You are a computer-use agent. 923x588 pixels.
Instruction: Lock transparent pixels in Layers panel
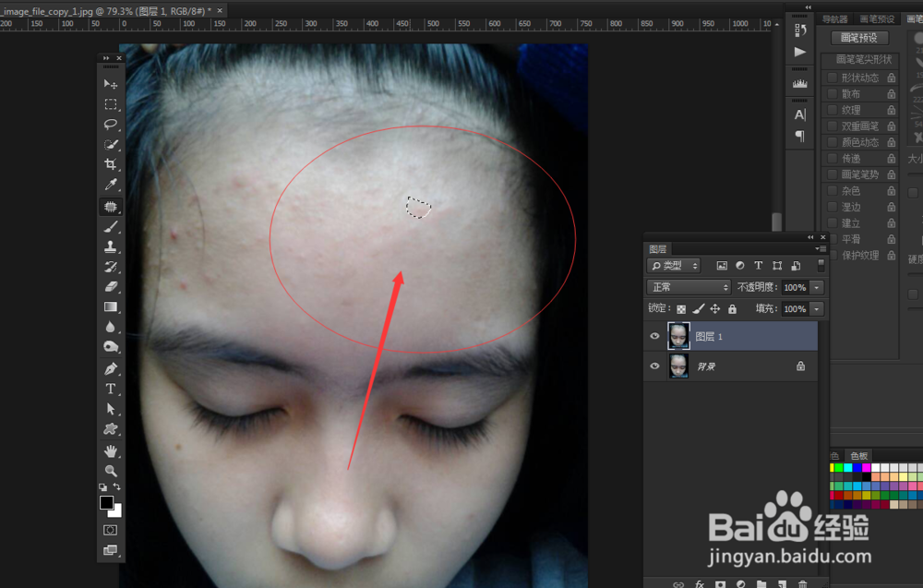click(681, 309)
